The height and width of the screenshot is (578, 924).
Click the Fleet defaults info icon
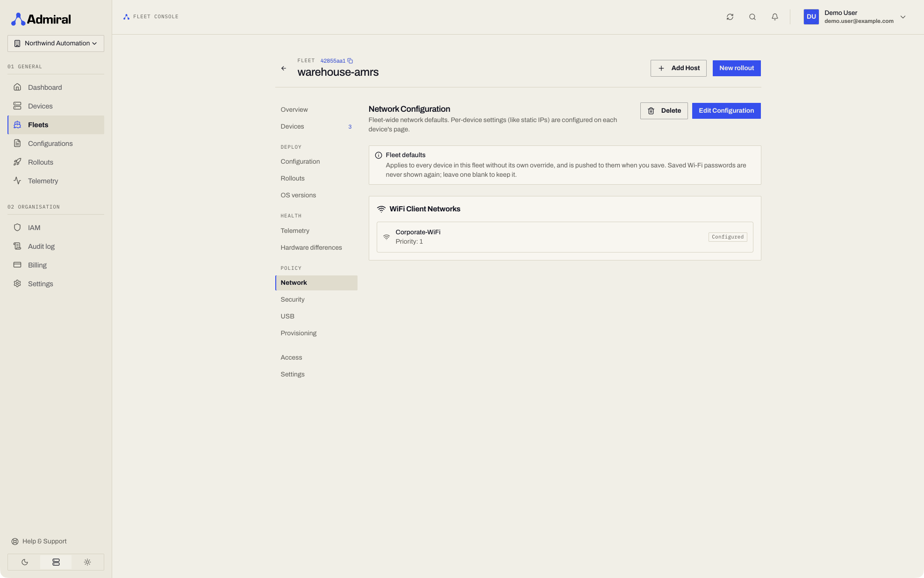click(x=379, y=155)
